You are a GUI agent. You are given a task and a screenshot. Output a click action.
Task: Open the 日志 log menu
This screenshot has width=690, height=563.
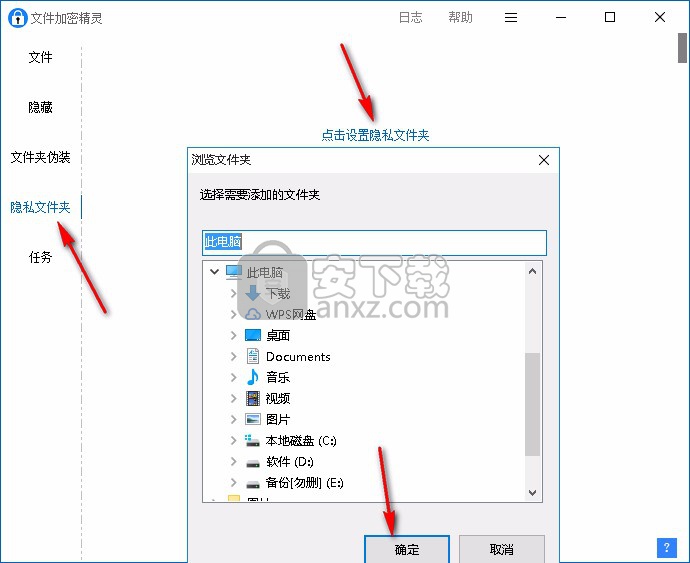point(411,18)
